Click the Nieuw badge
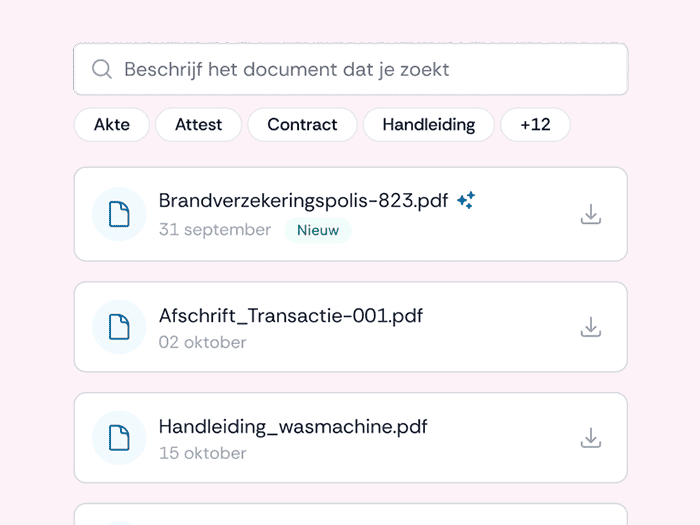The width and height of the screenshot is (700, 525). [318, 230]
